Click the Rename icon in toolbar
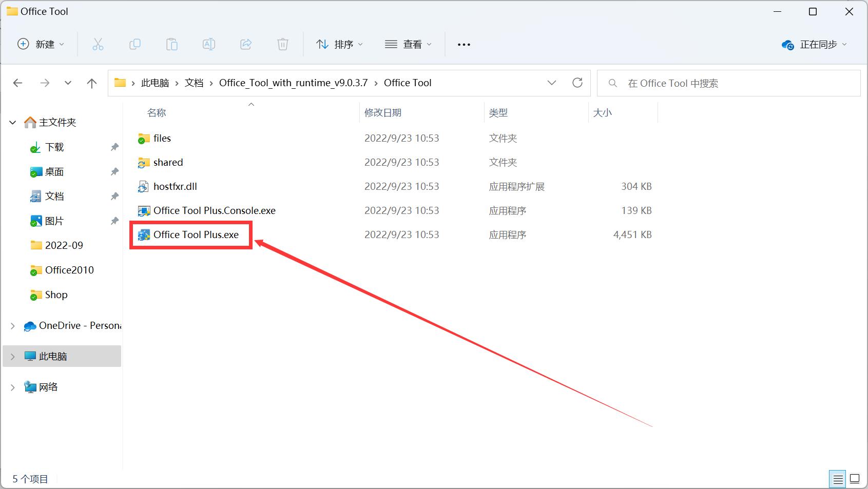868x489 pixels. pyautogui.click(x=209, y=45)
